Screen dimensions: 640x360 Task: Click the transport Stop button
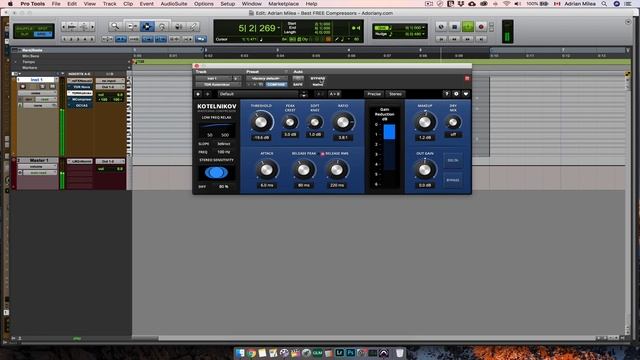coord(454,27)
